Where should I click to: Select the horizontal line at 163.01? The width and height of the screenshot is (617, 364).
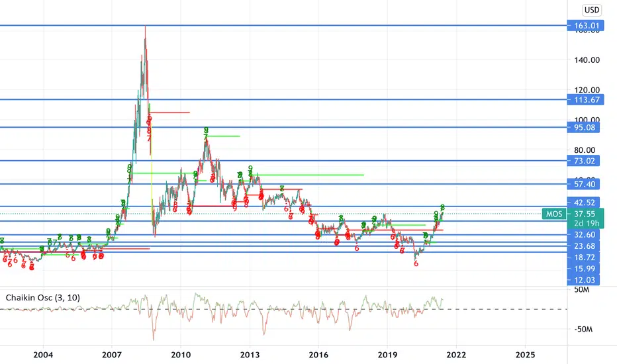(x=283, y=26)
